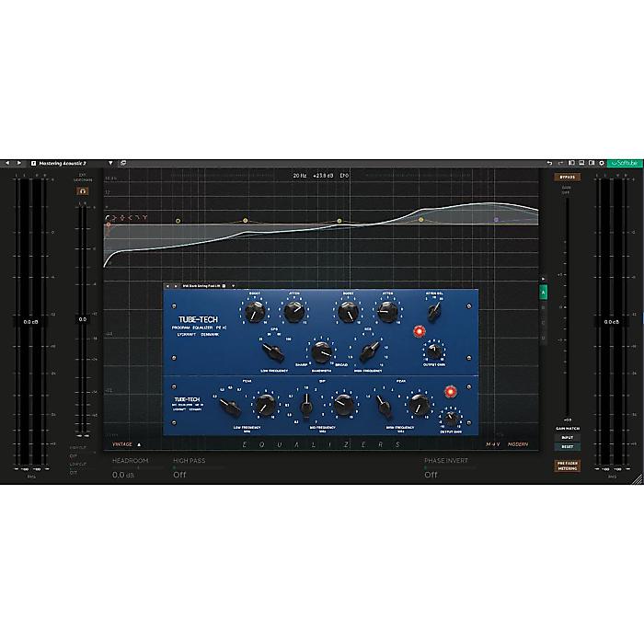Select the purple high-band EQ node
This screenshot has height=644, width=644.
[496, 220]
